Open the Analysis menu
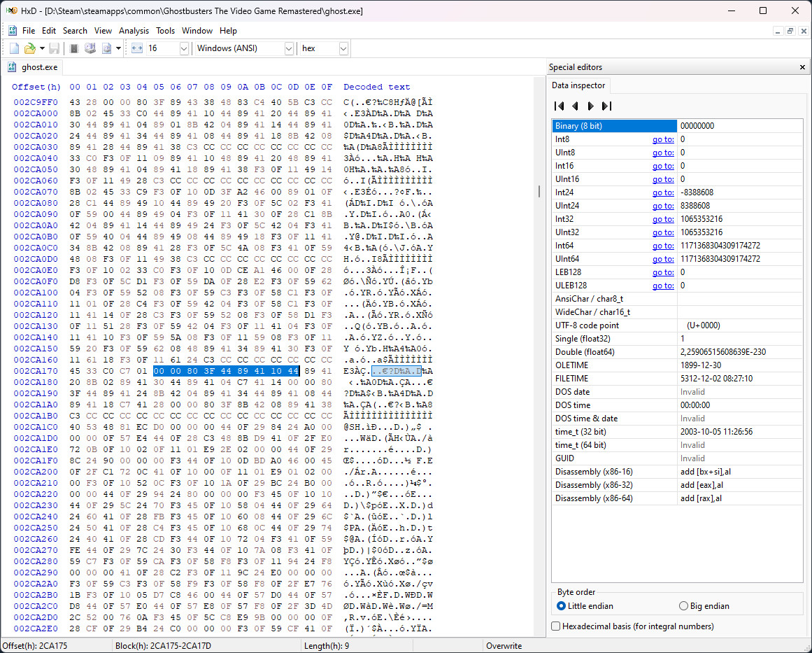Screen dimensions: 812x653 coord(134,31)
